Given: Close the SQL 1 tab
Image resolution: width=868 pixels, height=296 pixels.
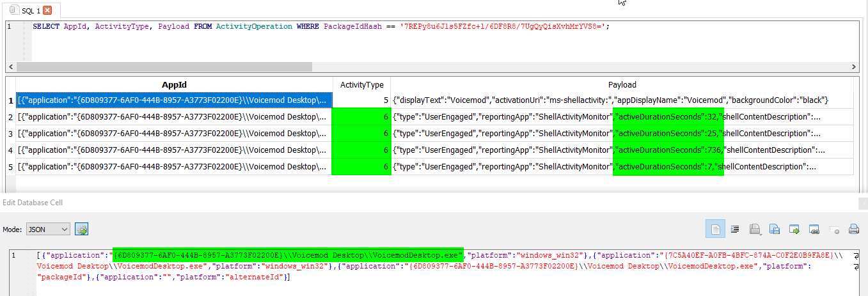Looking at the screenshot, I should pos(47,10).
